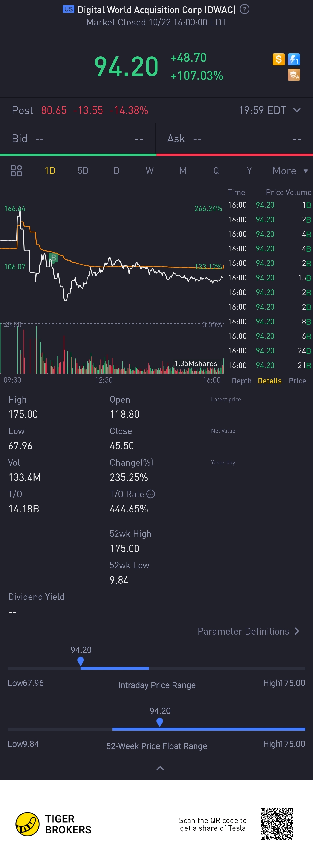Screen dimensions: 313x868
Task: Open the chart layout grid icon
Action: click(16, 171)
